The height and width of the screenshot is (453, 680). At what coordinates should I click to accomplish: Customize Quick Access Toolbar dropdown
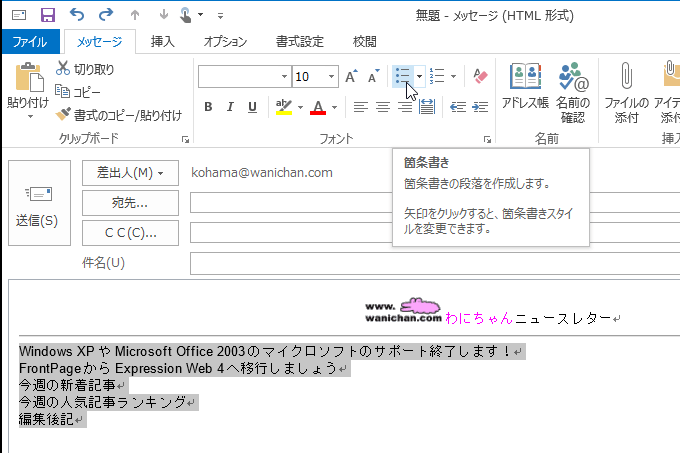(220, 16)
